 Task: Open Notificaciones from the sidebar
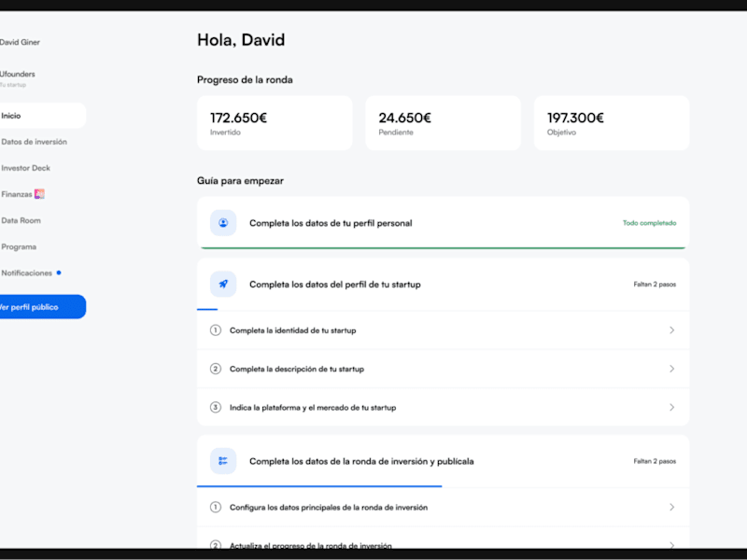click(27, 273)
